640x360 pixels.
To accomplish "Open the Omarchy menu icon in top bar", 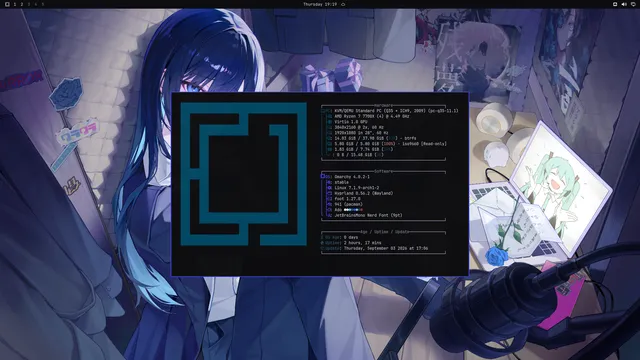I will 7,4.
